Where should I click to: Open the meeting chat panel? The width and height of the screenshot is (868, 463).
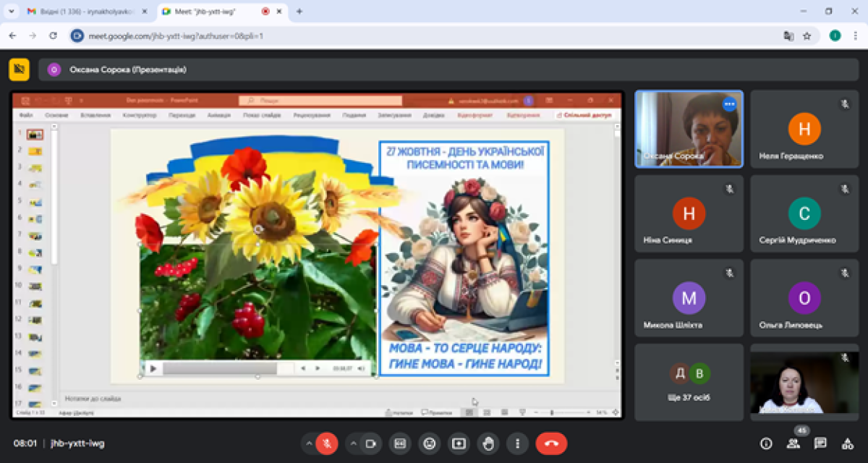(x=820, y=443)
